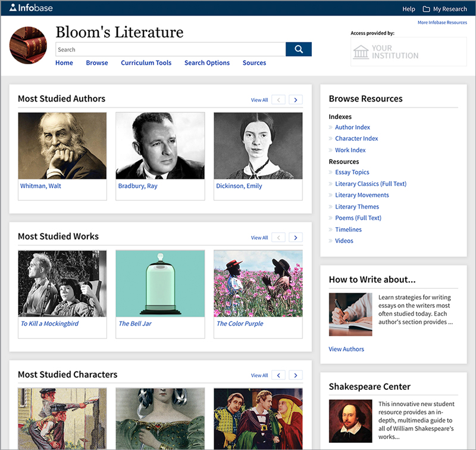Open Whitman, Walt author link
Screen dimensions: 476x450
click(x=40, y=186)
